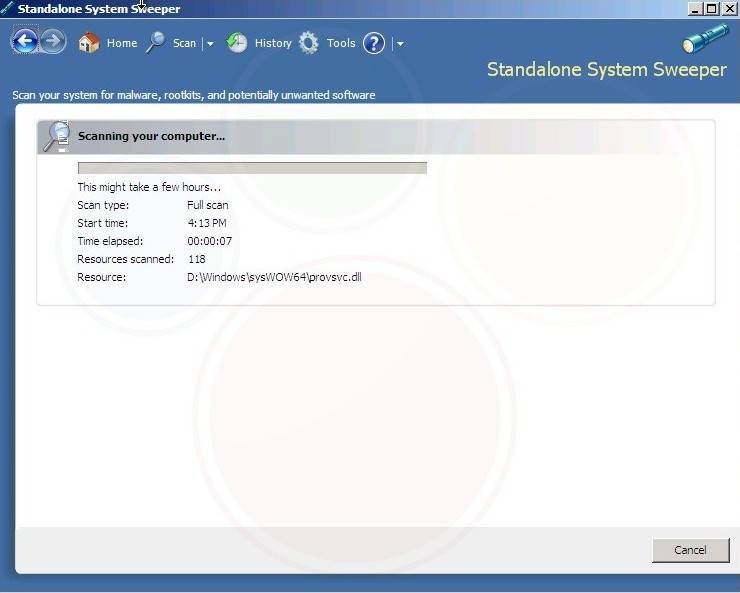Select the Tools text label
740x593 pixels.
[x=341, y=43]
